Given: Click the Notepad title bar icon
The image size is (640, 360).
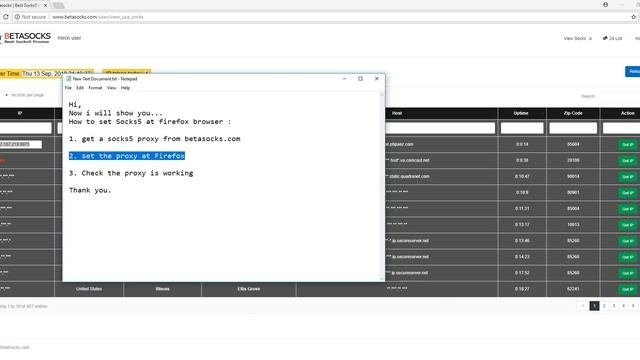Looking at the screenshot, I should pyautogui.click(x=69, y=79).
